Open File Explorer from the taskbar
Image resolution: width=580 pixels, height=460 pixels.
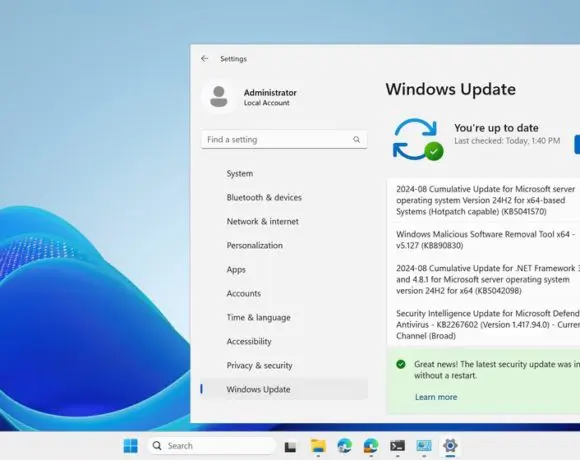coord(318,446)
